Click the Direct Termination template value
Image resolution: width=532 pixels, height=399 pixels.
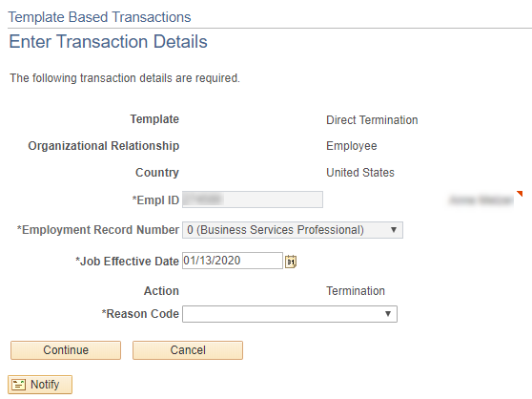(x=372, y=120)
